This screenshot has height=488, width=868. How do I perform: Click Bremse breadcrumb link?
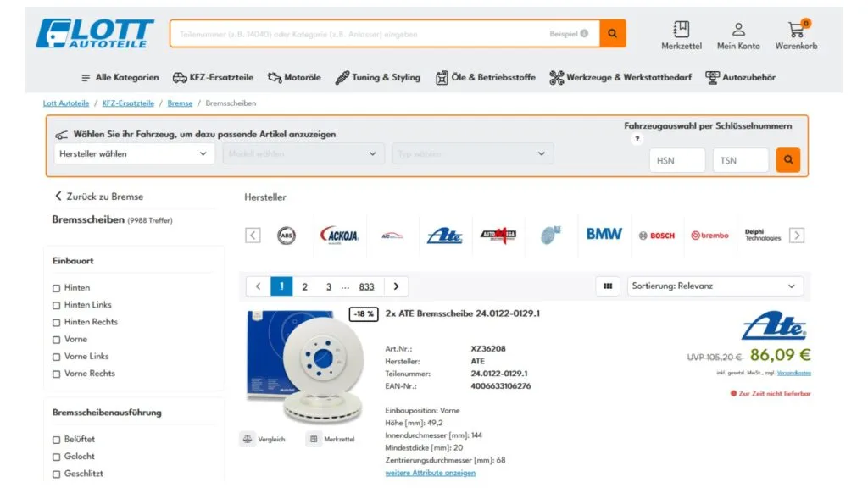(180, 103)
